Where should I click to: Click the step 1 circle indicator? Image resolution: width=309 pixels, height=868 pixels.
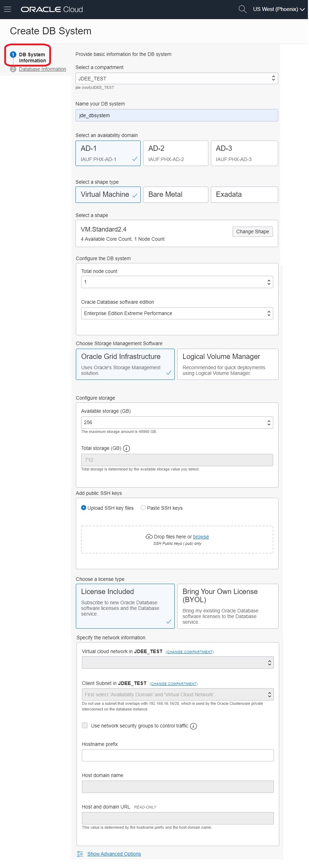[x=13, y=55]
